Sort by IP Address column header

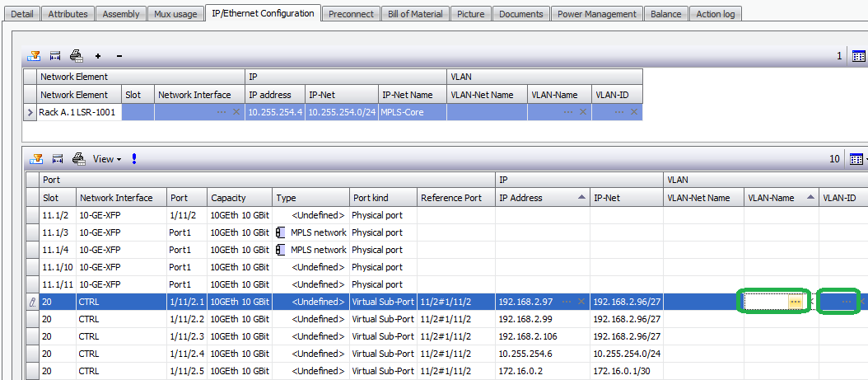click(x=542, y=198)
